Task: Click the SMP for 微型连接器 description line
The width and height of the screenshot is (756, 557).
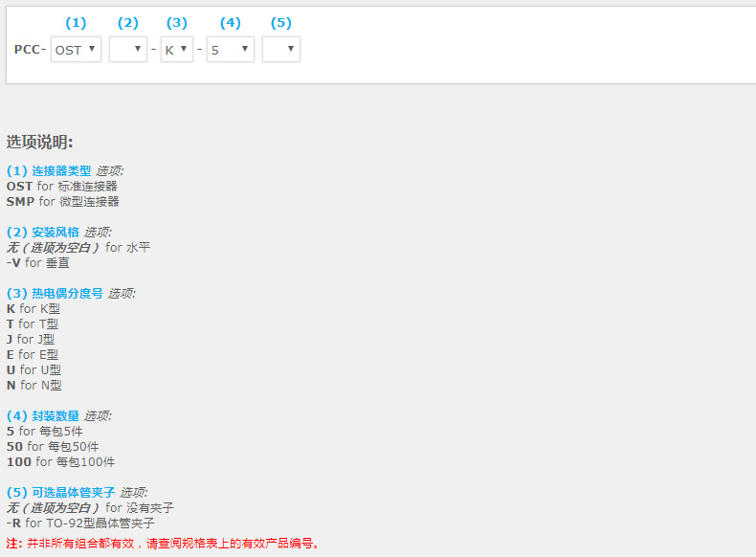Action: coord(63,202)
